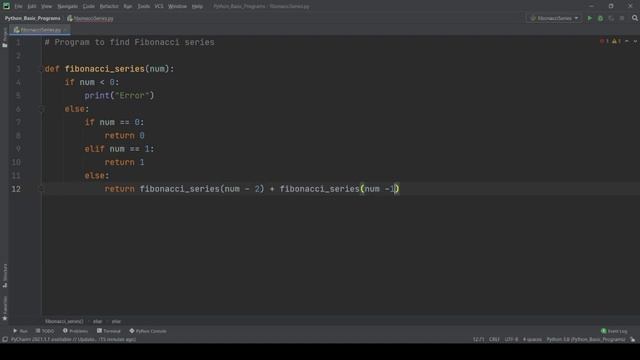Screen dimensions: 640x360
Task: Click the IDE status icon at far right of status bar
Action: (x=633, y=340)
